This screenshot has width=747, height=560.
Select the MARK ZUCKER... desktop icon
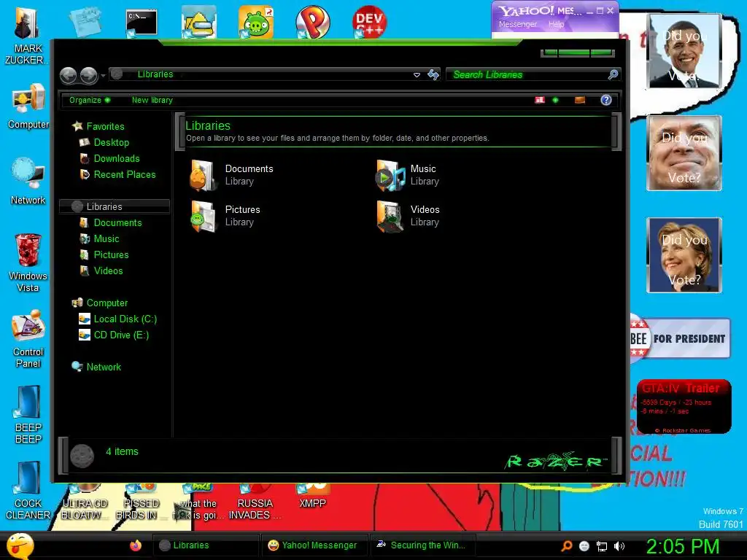coord(27,36)
